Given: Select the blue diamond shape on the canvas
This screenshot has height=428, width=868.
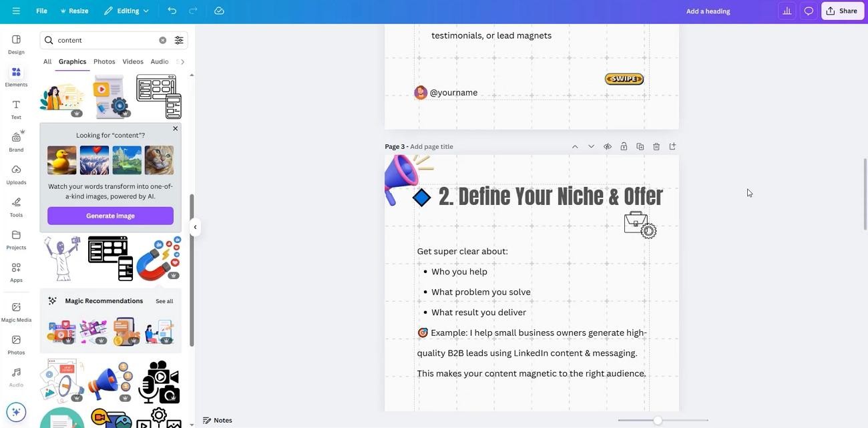Looking at the screenshot, I should click(x=421, y=198).
